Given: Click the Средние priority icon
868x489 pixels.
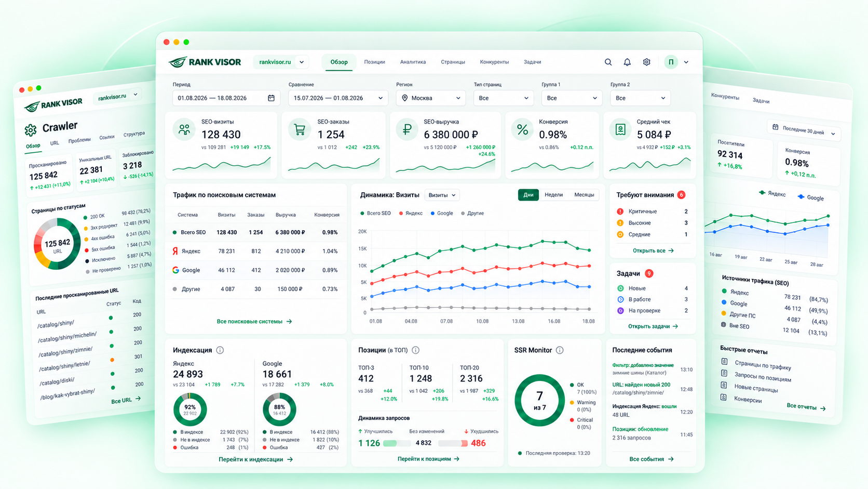Looking at the screenshot, I should pyautogui.click(x=620, y=234).
